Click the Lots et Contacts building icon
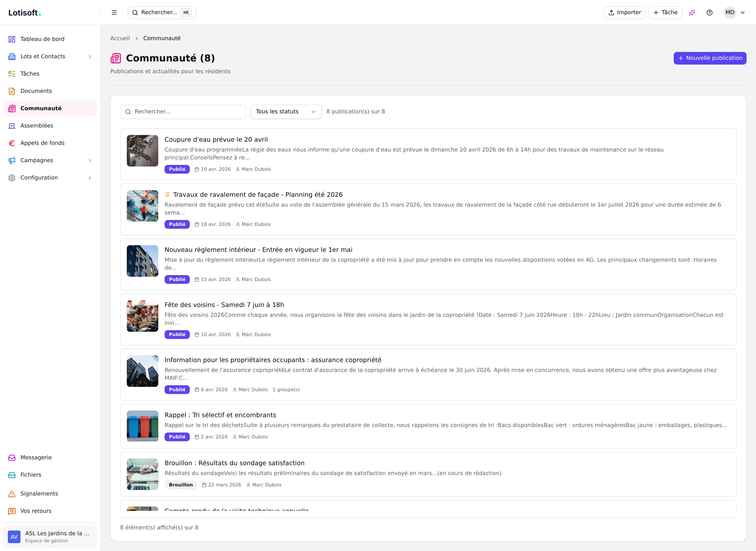756x551 pixels. pyautogui.click(x=12, y=56)
